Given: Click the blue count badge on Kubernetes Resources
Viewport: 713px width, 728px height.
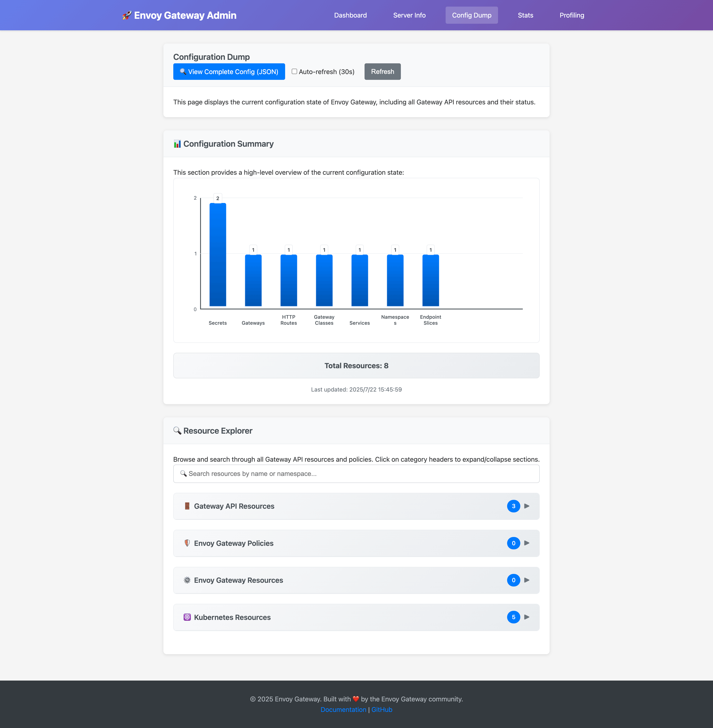Looking at the screenshot, I should [x=514, y=617].
